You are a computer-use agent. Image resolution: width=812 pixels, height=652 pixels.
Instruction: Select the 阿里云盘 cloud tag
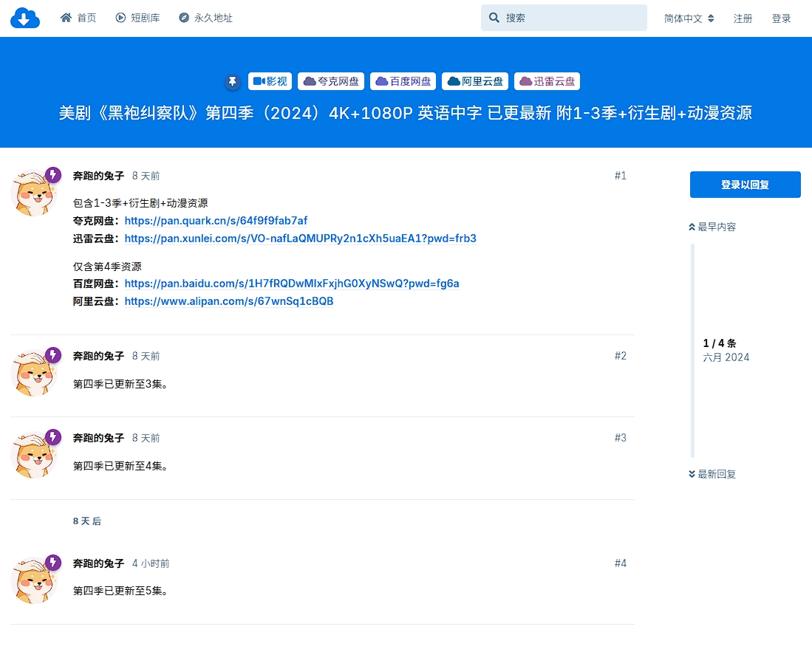tap(475, 81)
